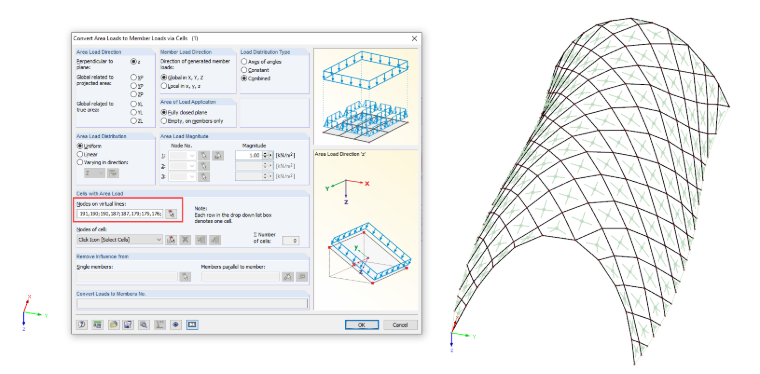Viewport: 760px width, 374px height.
Task: Click the Nodes on virtual lines input field
Action: (120, 213)
